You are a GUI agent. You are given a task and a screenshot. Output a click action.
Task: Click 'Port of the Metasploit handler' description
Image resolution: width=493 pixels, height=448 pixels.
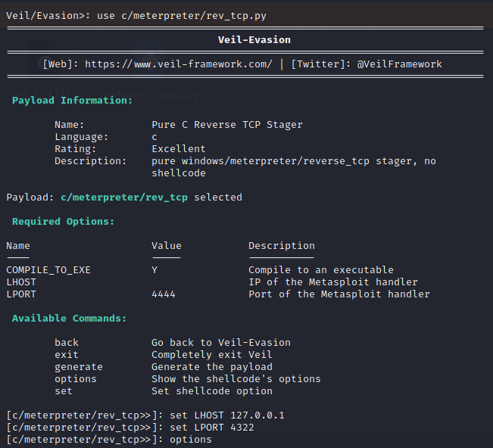(339, 294)
